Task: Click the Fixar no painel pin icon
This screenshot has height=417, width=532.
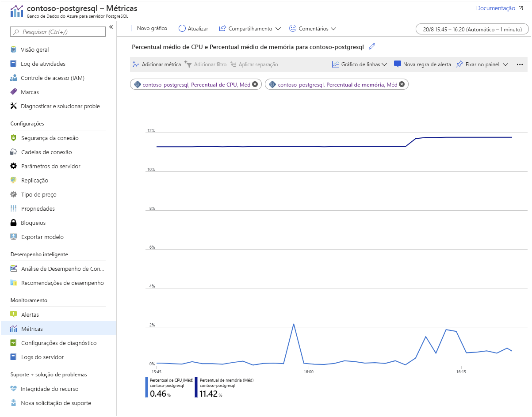Action: tap(459, 64)
